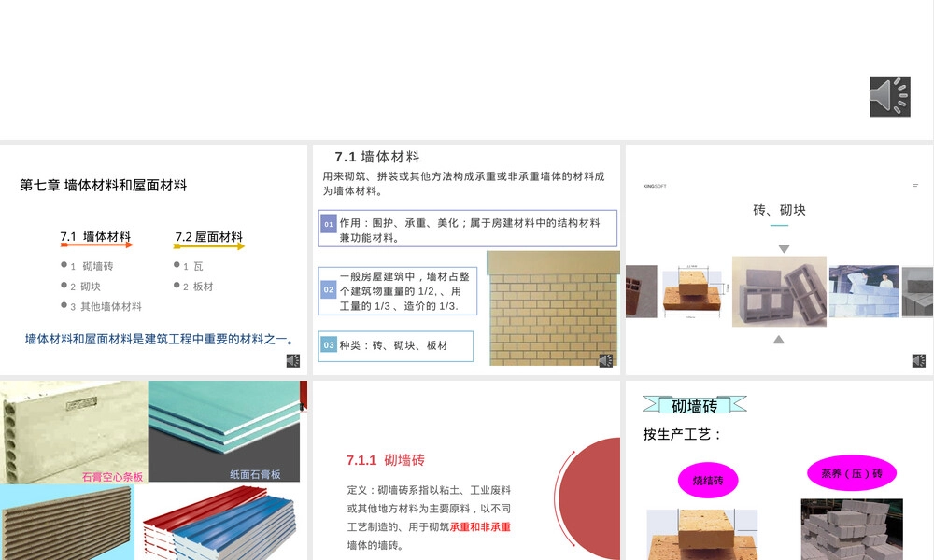
Task: Click the 1 瓦 bullet item
Action: [x=189, y=266]
